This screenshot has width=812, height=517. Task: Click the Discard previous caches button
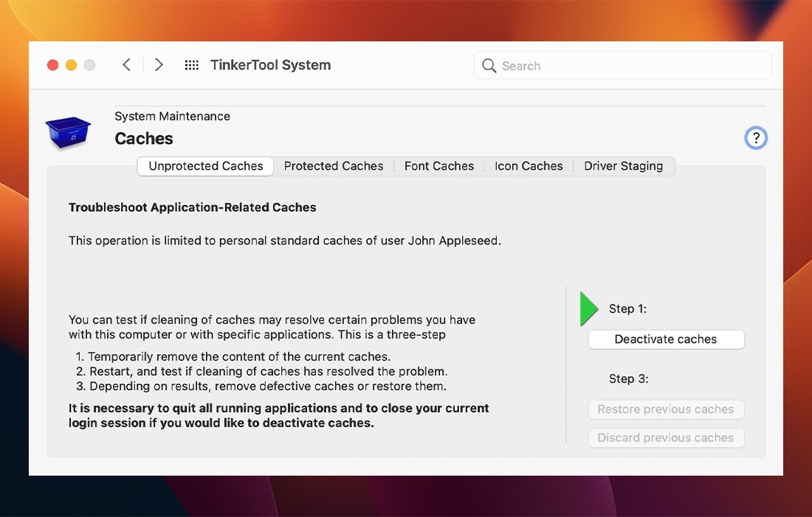tap(665, 437)
